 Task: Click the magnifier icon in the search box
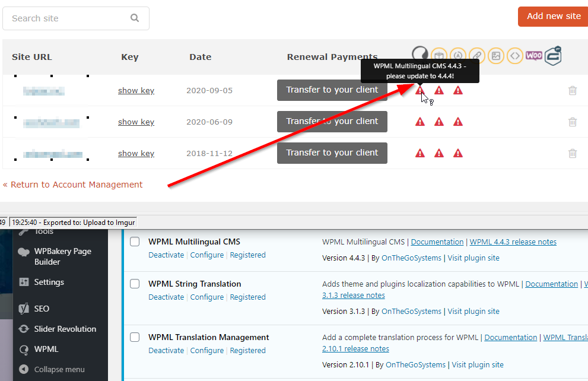(135, 18)
